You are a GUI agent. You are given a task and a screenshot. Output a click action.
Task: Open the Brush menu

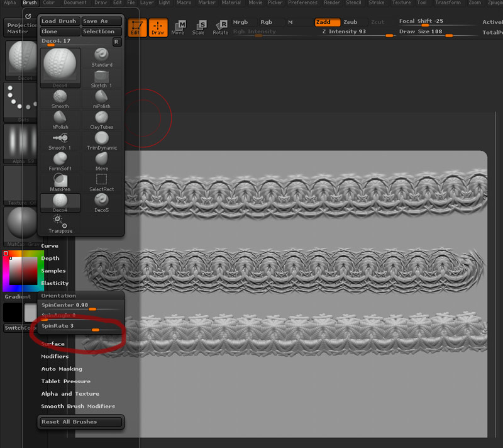click(x=30, y=3)
